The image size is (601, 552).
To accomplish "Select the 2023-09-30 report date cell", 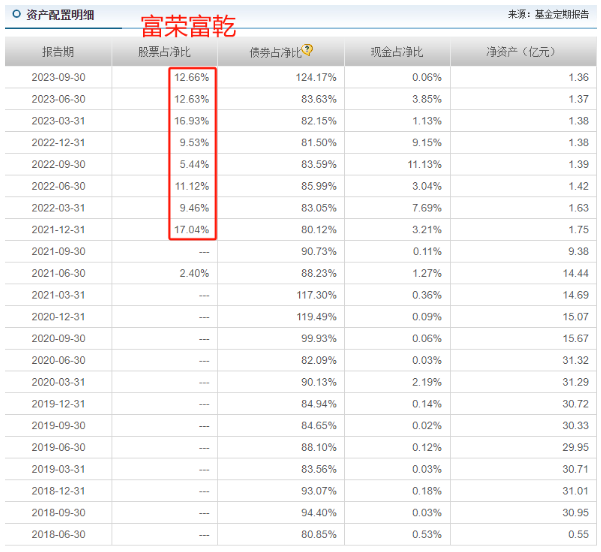I will click(58, 77).
